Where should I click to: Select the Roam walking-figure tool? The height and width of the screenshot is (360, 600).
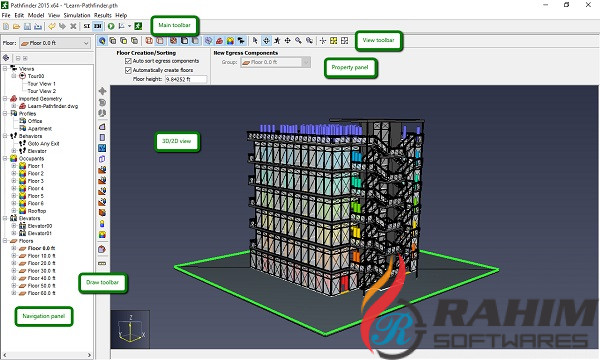coord(277,41)
